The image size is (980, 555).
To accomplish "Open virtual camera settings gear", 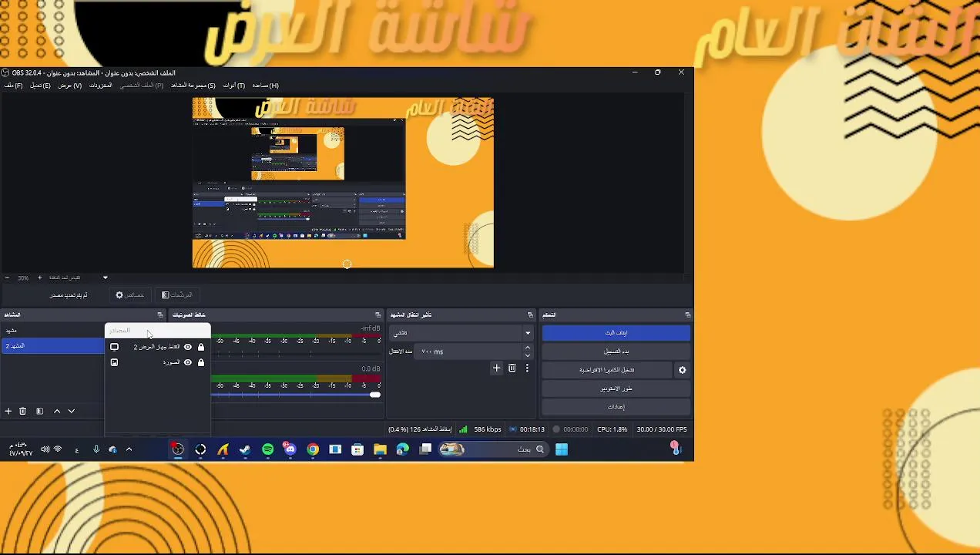I will 682,370.
